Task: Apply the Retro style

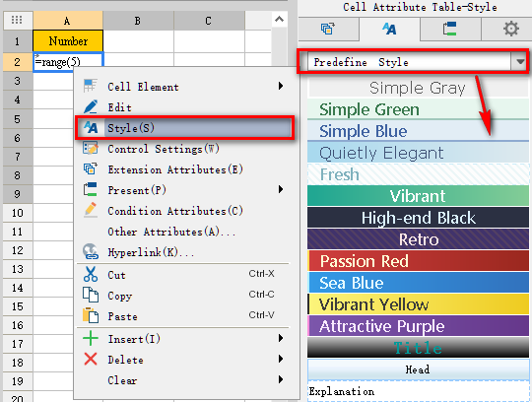Action: 418,239
